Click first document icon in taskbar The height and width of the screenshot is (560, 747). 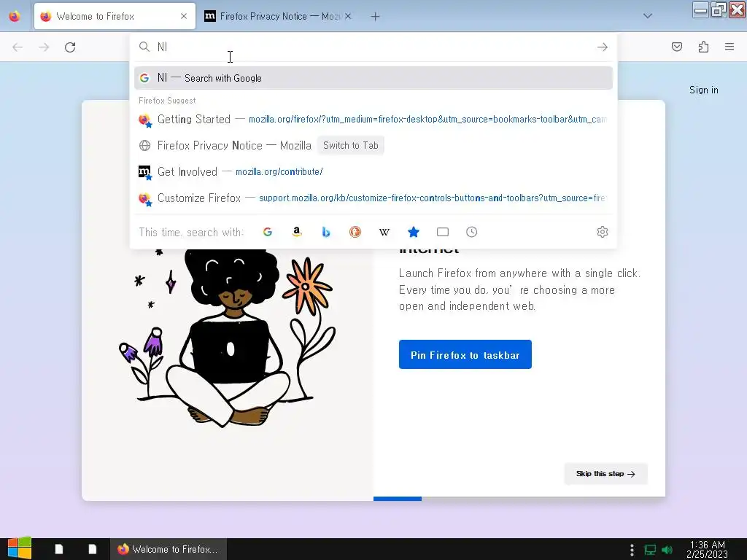point(59,549)
